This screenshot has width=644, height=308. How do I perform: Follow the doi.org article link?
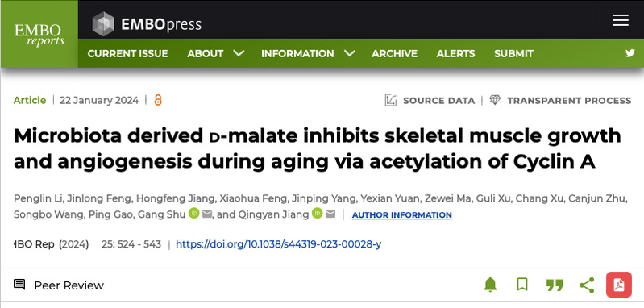click(278, 244)
